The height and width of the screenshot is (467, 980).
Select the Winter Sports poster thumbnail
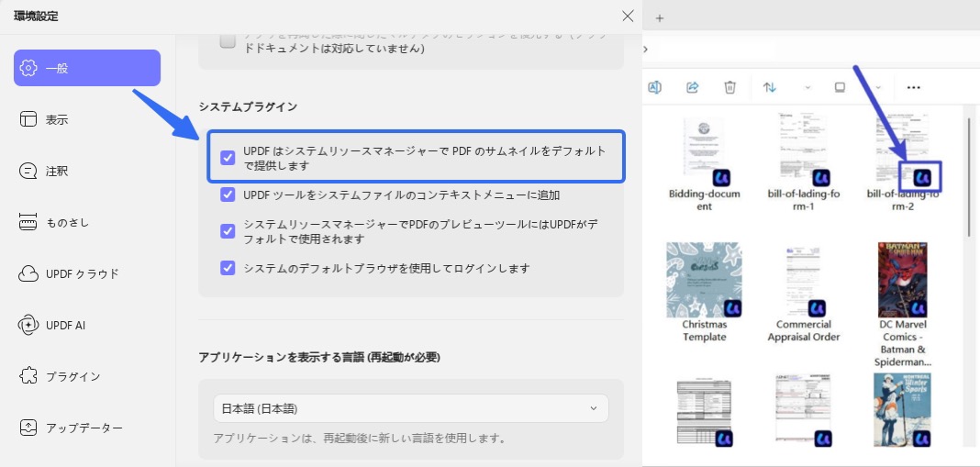coord(903,410)
